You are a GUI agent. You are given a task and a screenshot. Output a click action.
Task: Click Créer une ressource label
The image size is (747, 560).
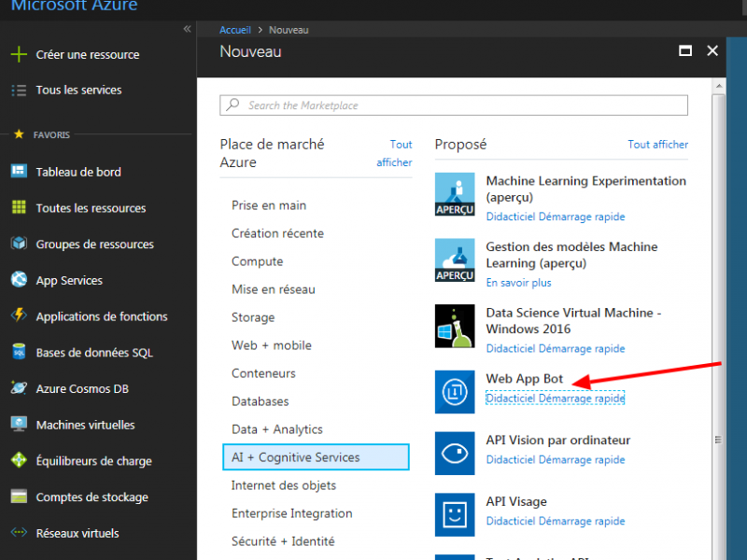(x=88, y=55)
